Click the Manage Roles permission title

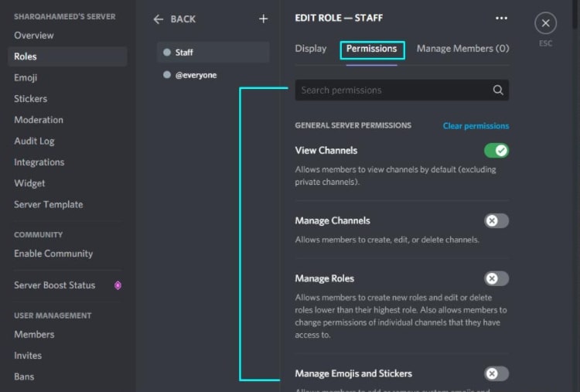[x=324, y=278]
